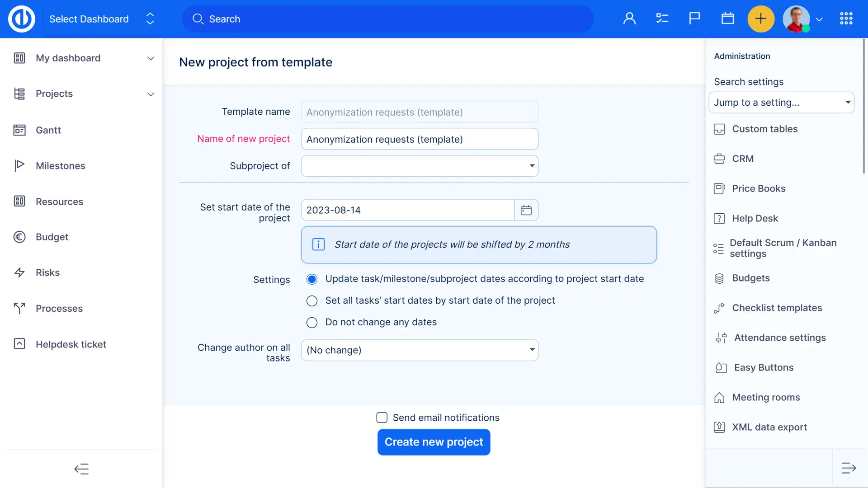
Task: Collapse the right Administration panel arrow
Action: coord(849,468)
